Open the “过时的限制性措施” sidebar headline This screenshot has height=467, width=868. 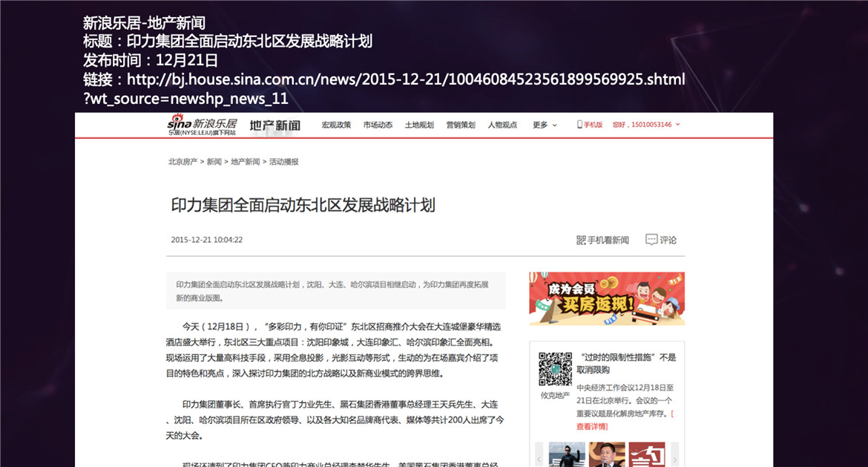click(x=626, y=363)
